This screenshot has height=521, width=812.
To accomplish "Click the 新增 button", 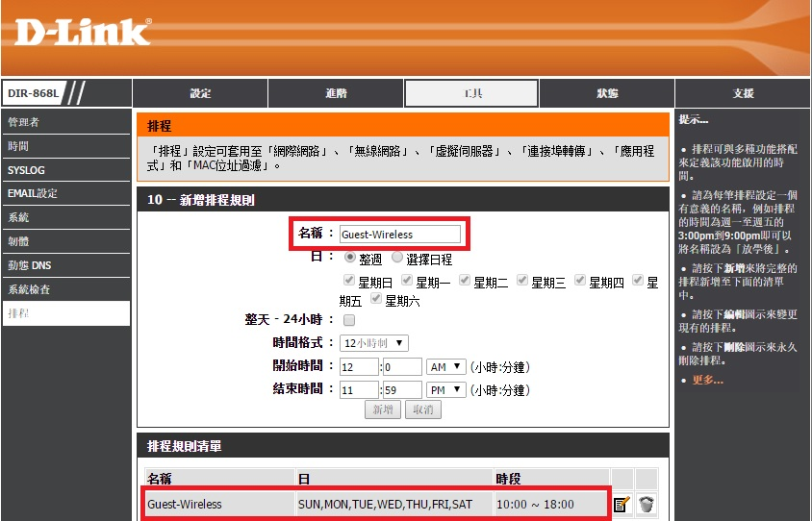I will pos(381,409).
